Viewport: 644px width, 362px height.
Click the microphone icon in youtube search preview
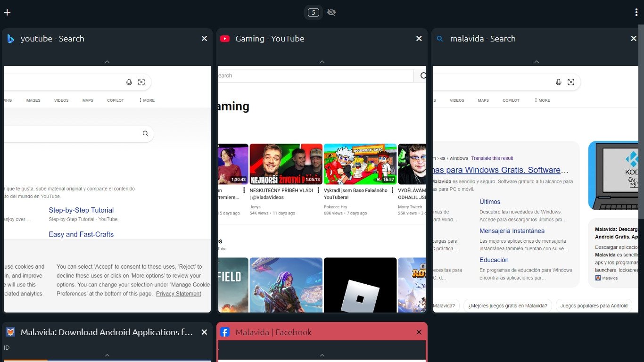coord(129,82)
